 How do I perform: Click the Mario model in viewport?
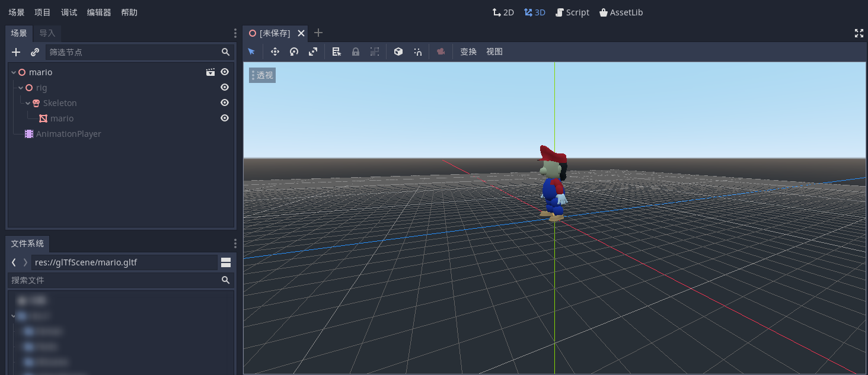[553, 184]
